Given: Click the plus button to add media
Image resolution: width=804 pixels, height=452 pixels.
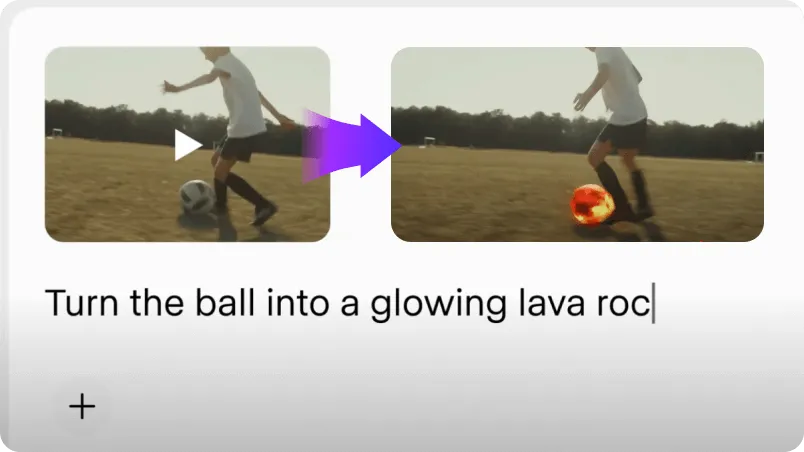Looking at the screenshot, I should [x=82, y=406].
